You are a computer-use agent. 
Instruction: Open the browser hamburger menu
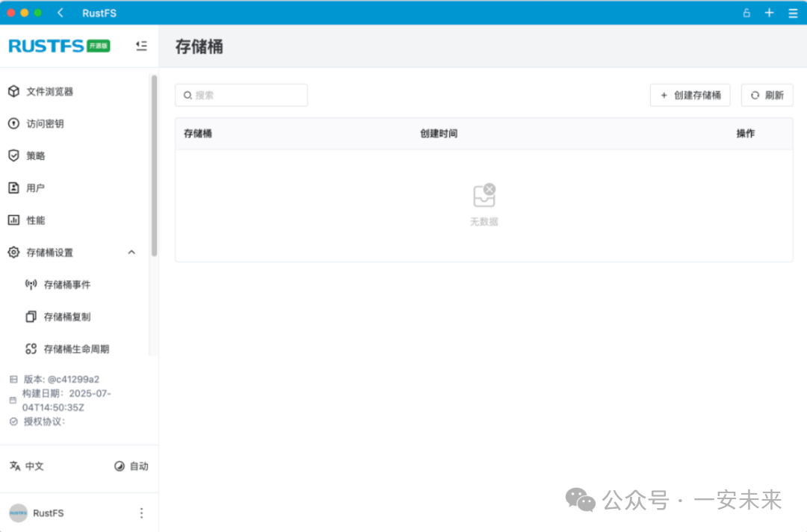[794, 13]
